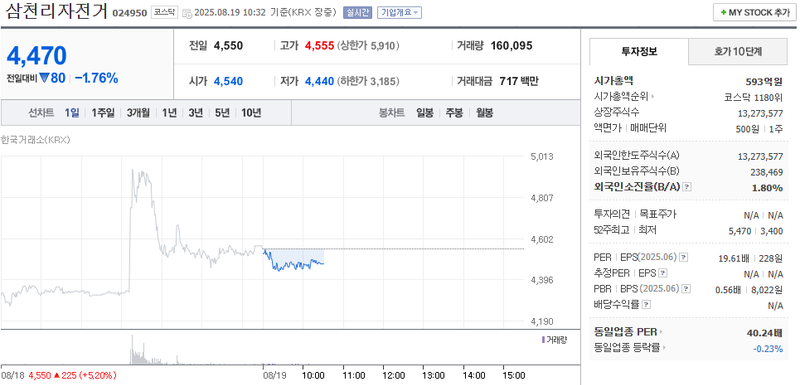The width and height of the screenshot is (800, 385).
Task: Click the help icon next to 외국인소진율(B/A)
Action: 687,187
